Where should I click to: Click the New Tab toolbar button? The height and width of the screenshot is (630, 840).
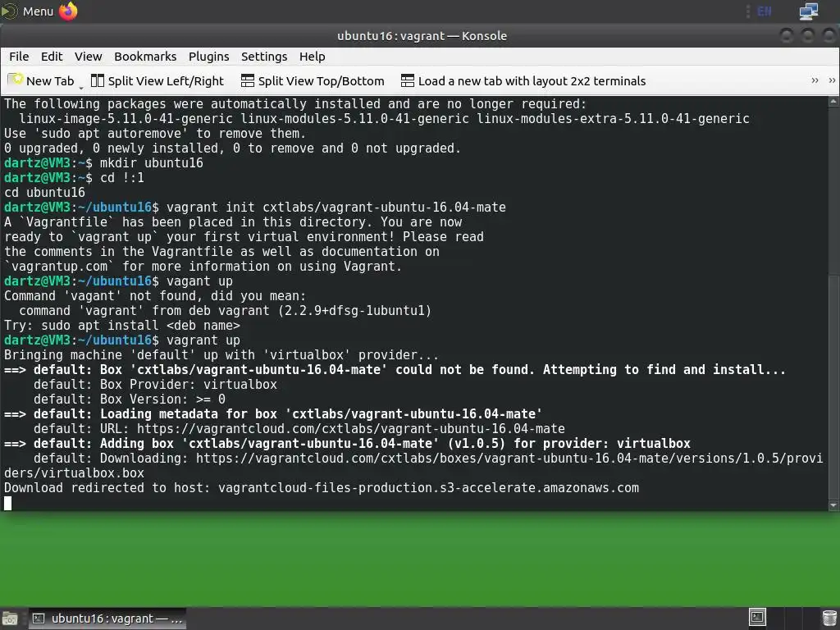(x=41, y=81)
